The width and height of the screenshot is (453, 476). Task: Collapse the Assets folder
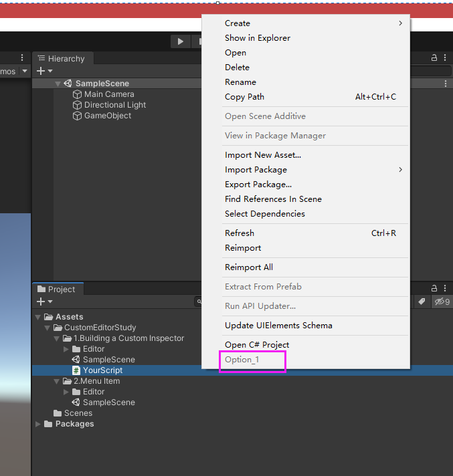coord(38,318)
